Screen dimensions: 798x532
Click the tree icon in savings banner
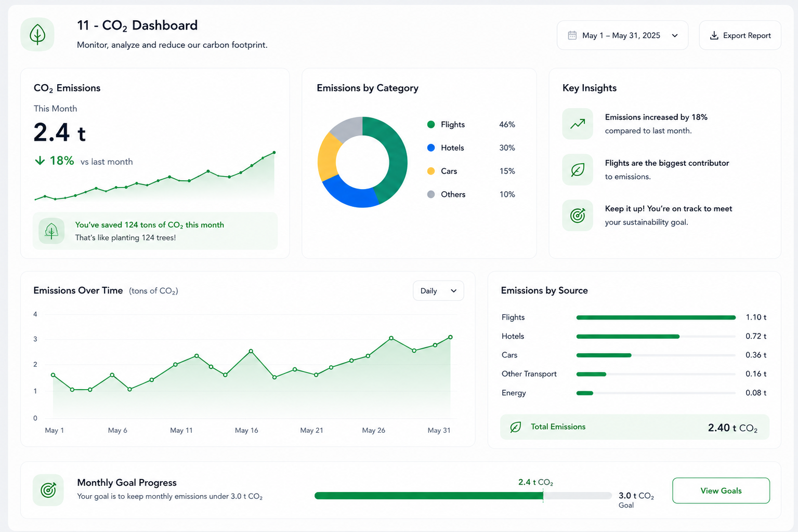point(51,231)
